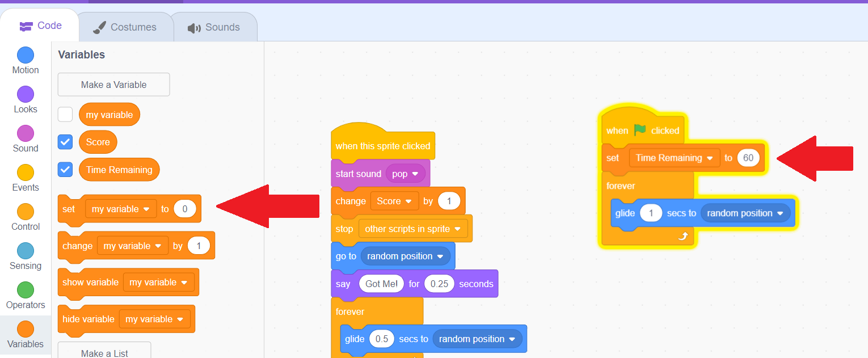Image resolution: width=868 pixels, height=358 pixels.
Task: Open random position dropdown in glide 0.5 secs block
Action: coord(477,339)
